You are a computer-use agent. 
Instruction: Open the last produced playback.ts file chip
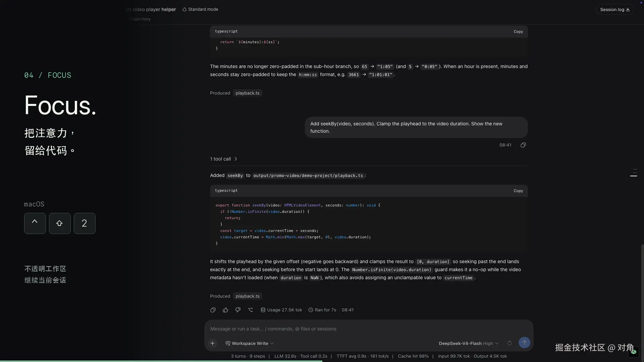[x=248, y=296]
